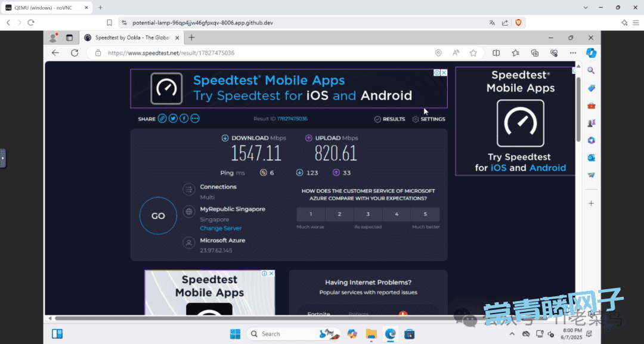Open Edge sidebar Shopping tag
The width and height of the screenshot is (644, 344).
(591, 88)
